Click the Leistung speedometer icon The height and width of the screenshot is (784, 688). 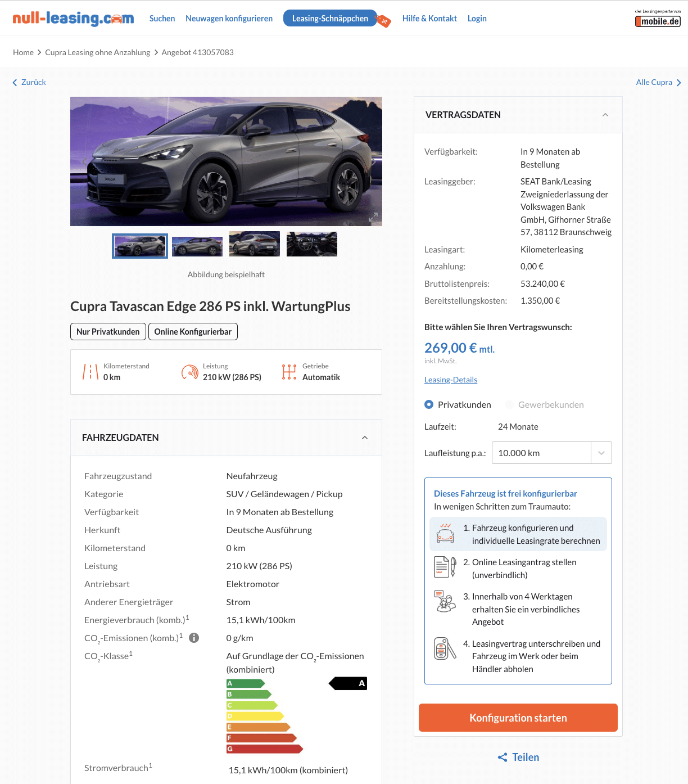pos(190,372)
